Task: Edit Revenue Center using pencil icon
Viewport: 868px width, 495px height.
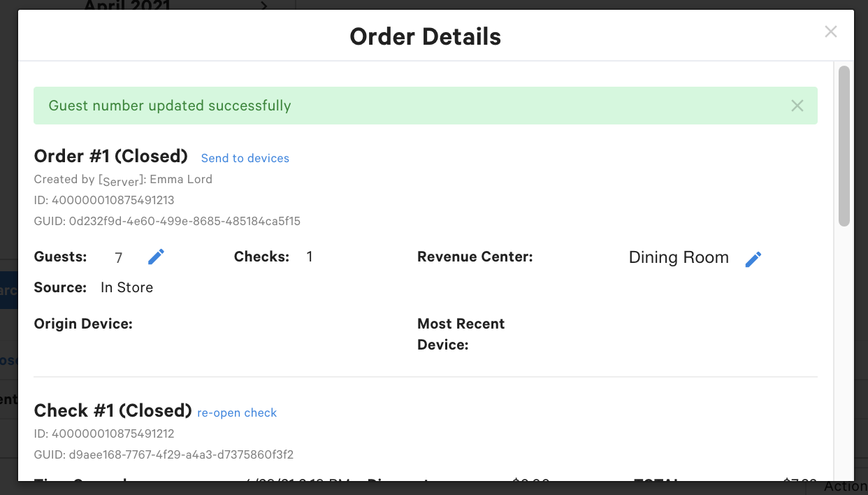Action: (x=753, y=259)
